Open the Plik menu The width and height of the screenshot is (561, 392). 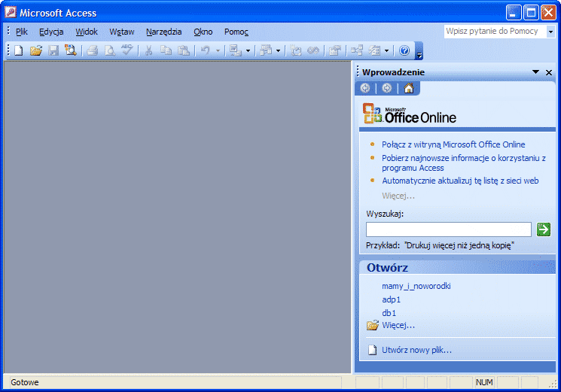(21, 32)
